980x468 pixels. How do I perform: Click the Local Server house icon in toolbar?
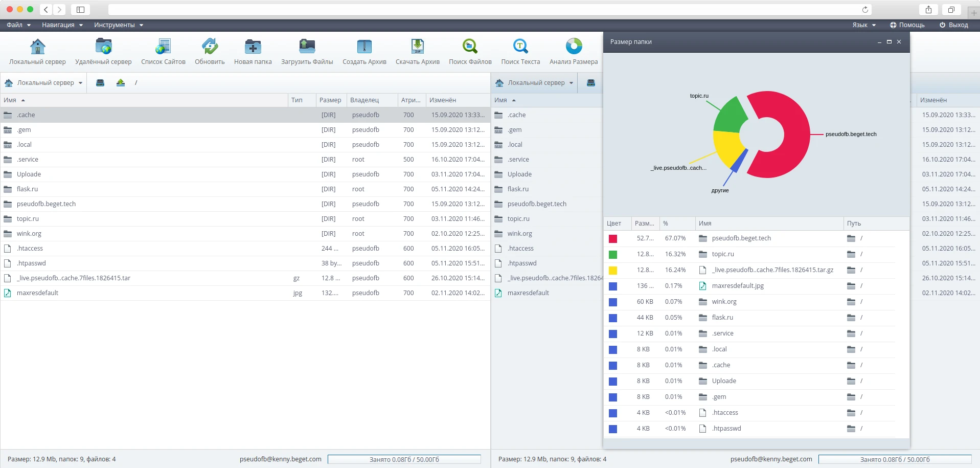point(37,47)
